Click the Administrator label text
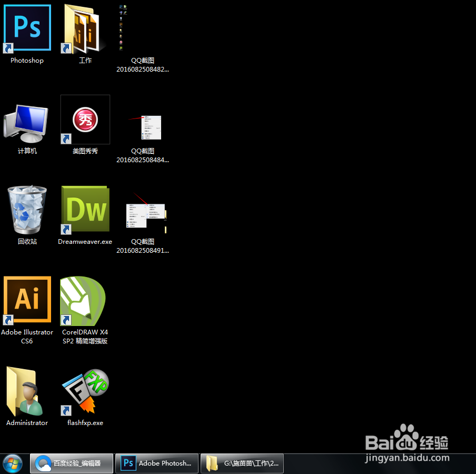 point(27,423)
